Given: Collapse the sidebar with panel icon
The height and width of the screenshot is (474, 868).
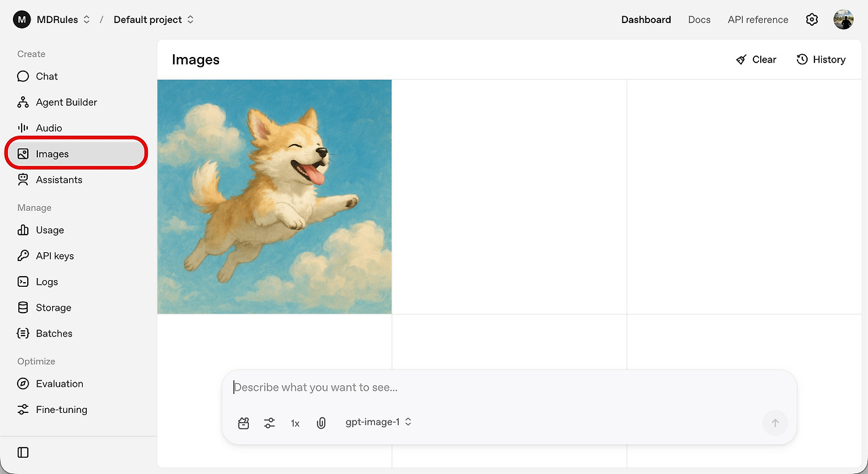Looking at the screenshot, I should pos(23,452).
